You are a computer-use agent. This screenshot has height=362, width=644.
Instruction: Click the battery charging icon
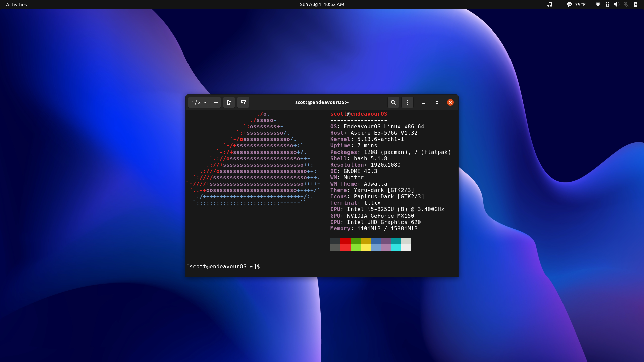tap(635, 4)
